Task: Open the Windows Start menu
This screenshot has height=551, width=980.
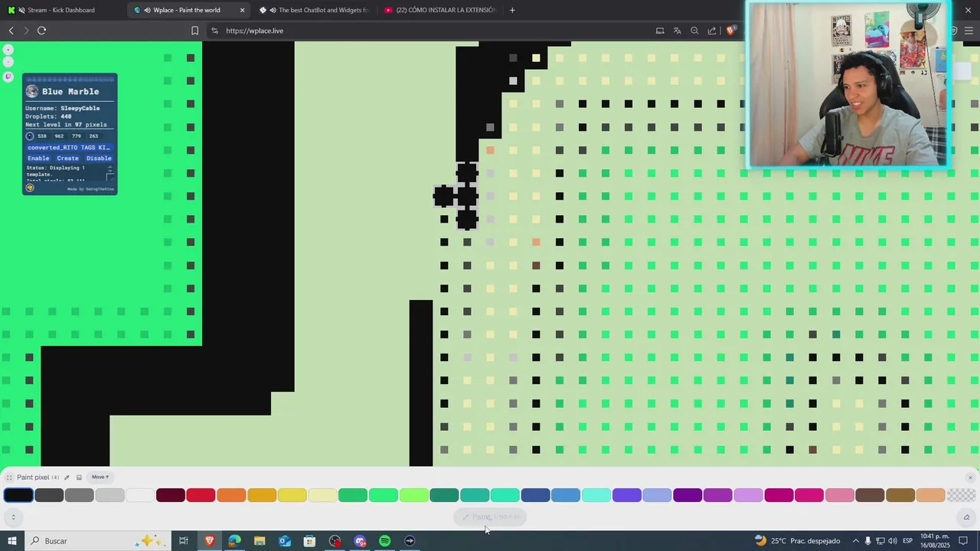Action: pos(12,541)
